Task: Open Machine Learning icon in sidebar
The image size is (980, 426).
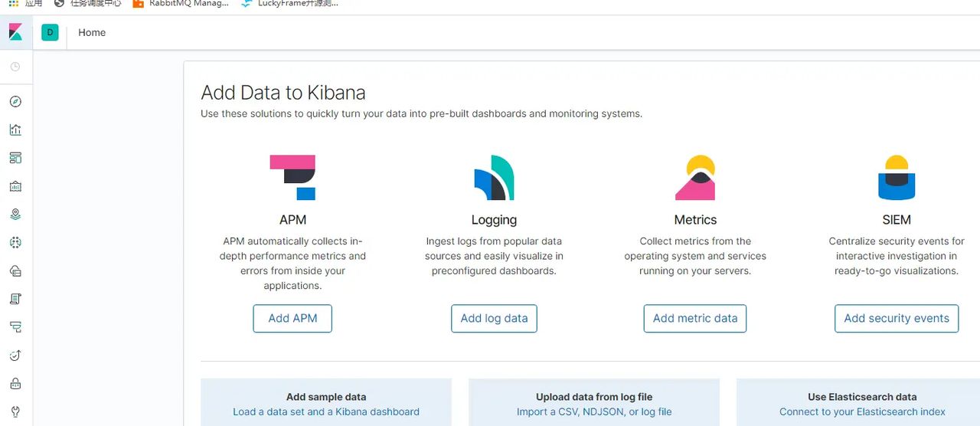Action: 15,243
